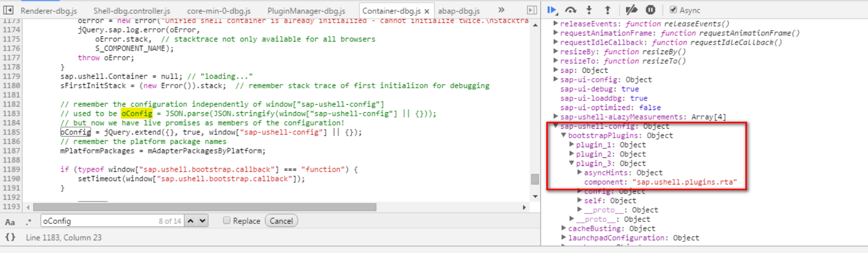Screen dimensions: 868x253
Task: Check the Replace checkbox
Action: click(x=227, y=221)
